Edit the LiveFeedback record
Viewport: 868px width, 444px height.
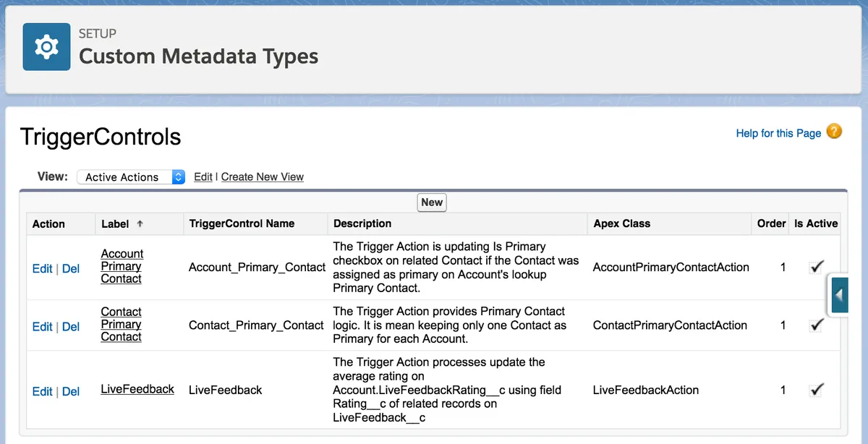tap(43, 391)
